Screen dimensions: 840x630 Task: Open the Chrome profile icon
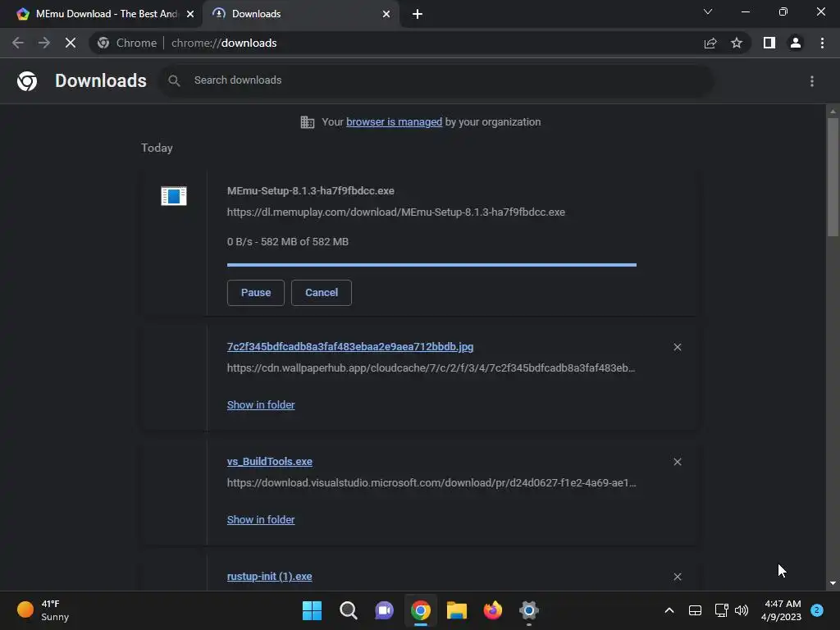click(x=796, y=43)
